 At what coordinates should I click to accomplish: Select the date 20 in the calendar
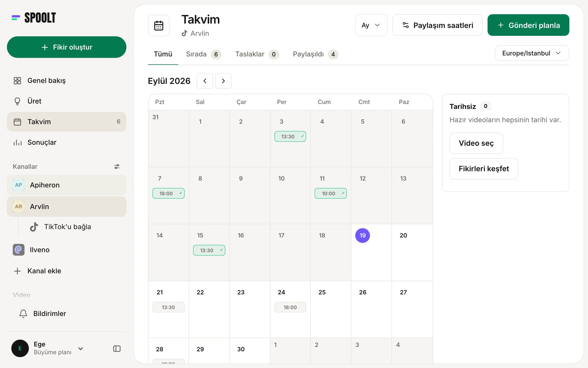point(403,236)
